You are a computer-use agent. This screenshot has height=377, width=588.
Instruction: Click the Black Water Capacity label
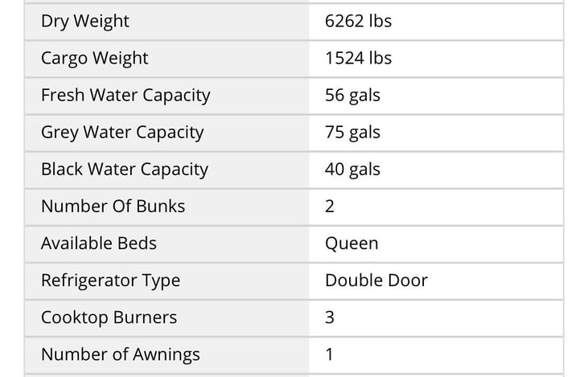[125, 170]
